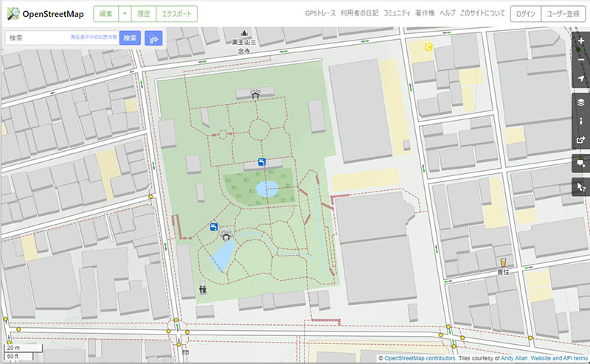Viewport: 590px width, 364px height.
Task: Zoom in with the plus button
Action: click(x=581, y=41)
